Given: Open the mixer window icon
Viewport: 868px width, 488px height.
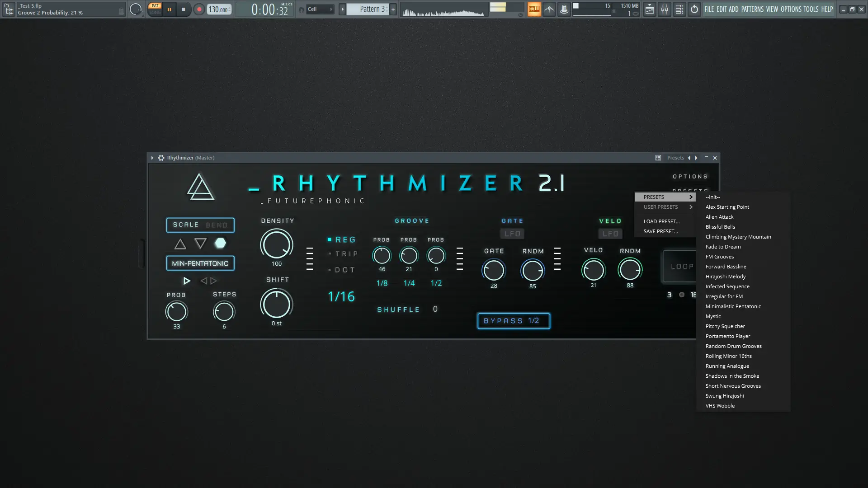Looking at the screenshot, I should 665,9.
